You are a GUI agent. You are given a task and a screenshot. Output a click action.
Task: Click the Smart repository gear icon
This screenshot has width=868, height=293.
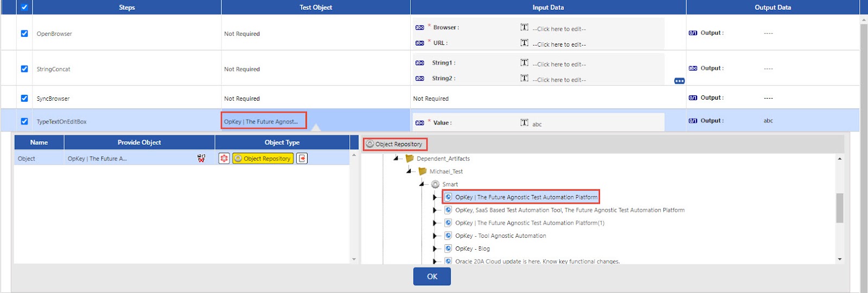click(x=435, y=184)
